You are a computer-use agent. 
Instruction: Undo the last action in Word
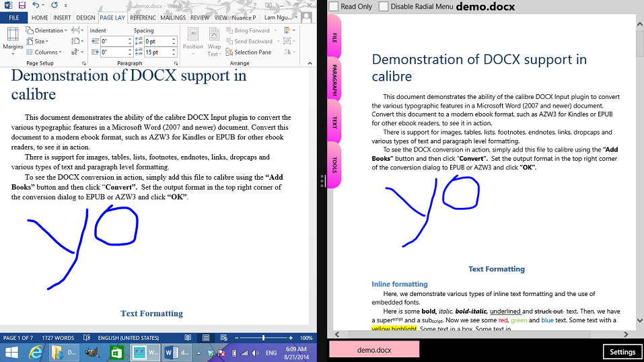coord(36,5)
